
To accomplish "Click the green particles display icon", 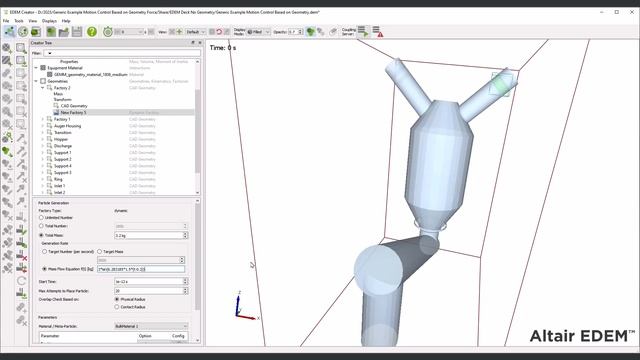I will point(311,31).
